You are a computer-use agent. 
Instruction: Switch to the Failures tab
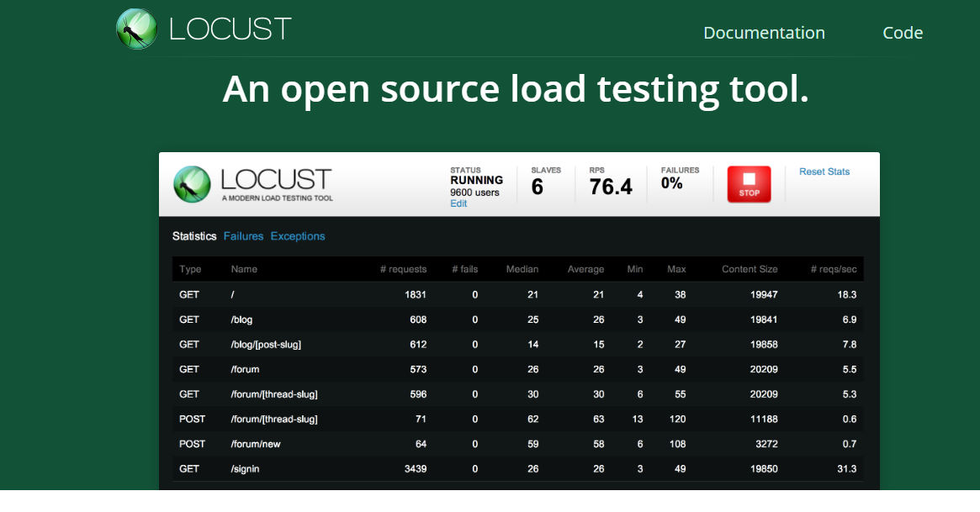click(243, 236)
